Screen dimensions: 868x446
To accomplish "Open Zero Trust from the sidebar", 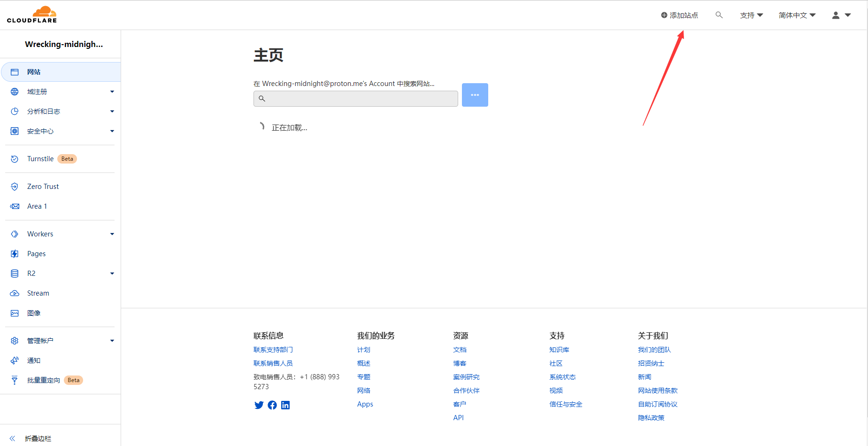I will coord(43,187).
